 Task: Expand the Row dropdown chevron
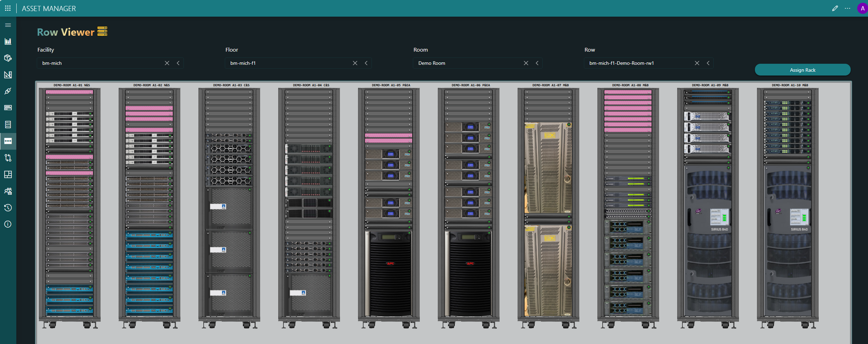(x=708, y=63)
